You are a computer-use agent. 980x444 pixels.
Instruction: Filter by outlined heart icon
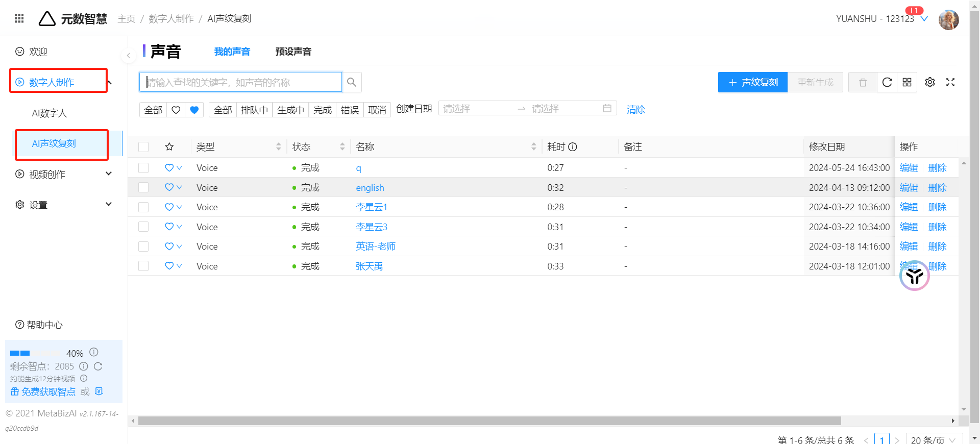(x=176, y=110)
